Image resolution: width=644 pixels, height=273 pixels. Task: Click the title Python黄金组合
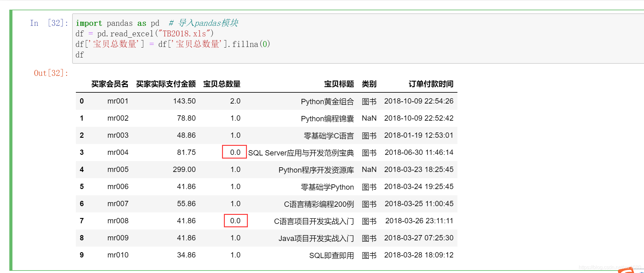(327, 101)
